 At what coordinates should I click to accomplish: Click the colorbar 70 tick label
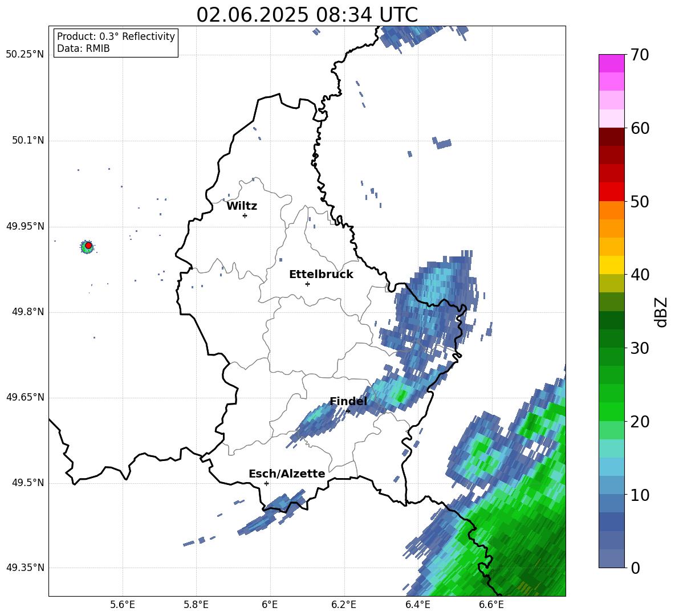(x=640, y=55)
